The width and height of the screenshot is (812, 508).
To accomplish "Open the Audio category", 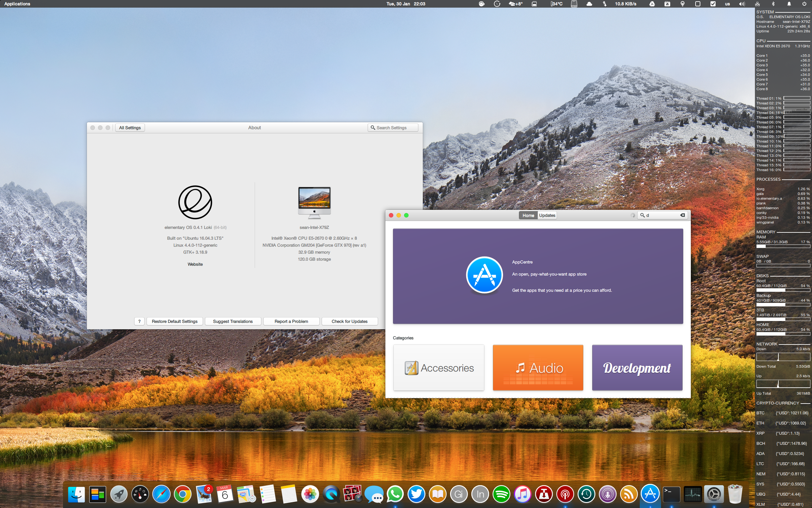I will (538, 368).
